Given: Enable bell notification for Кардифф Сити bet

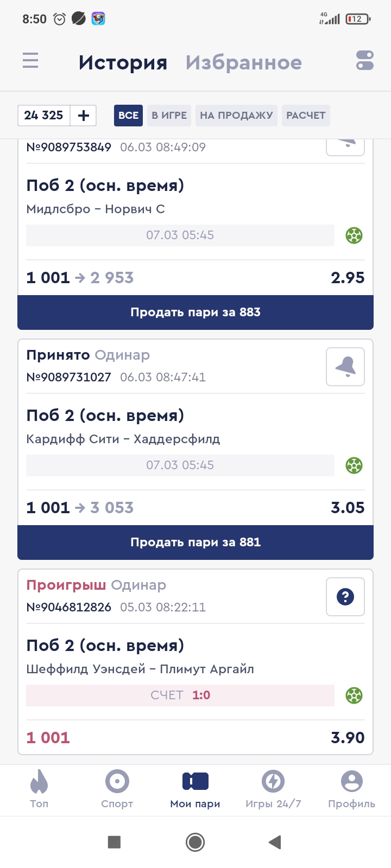Looking at the screenshot, I should click(345, 367).
